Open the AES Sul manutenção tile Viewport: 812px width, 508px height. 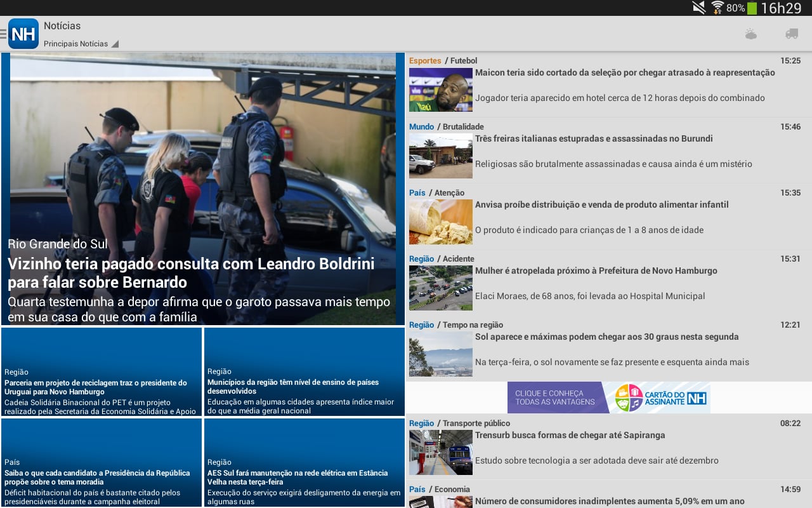tap(304, 462)
